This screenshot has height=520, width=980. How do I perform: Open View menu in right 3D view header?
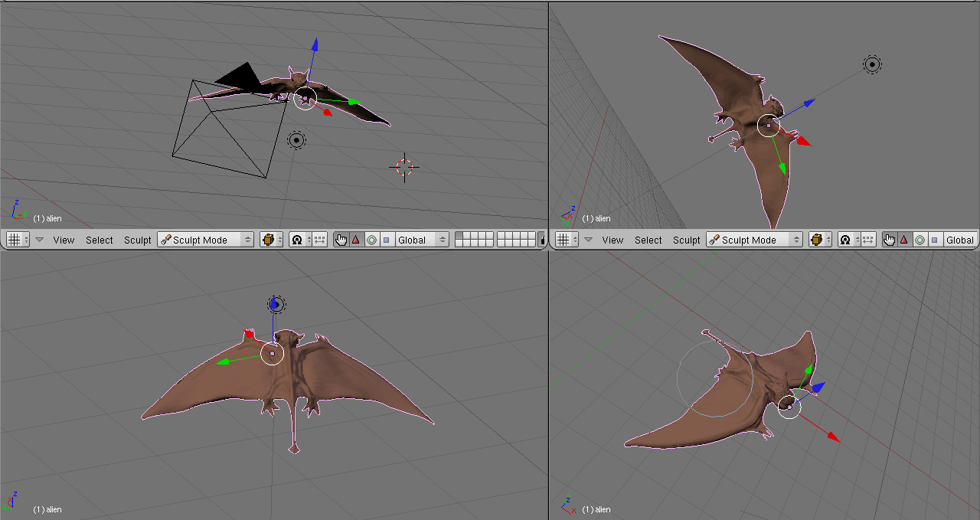612,240
